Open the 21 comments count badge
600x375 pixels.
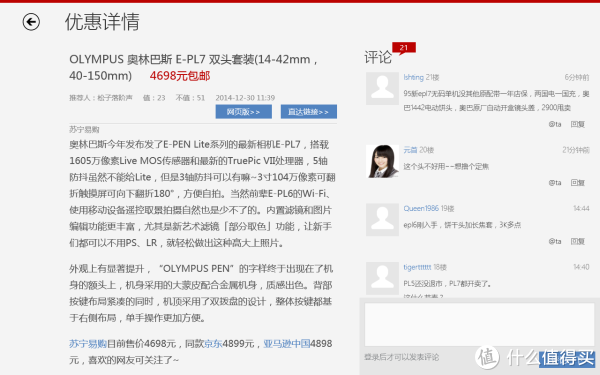click(404, 48)
